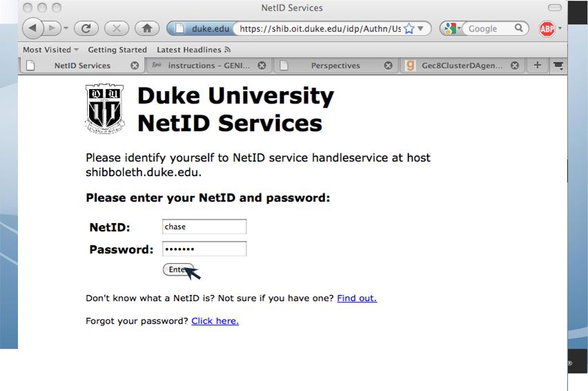Screen dimensions: 588x391
Task: Close the Gec8ClusterDAgen tab
Action: tap(515, 66)
